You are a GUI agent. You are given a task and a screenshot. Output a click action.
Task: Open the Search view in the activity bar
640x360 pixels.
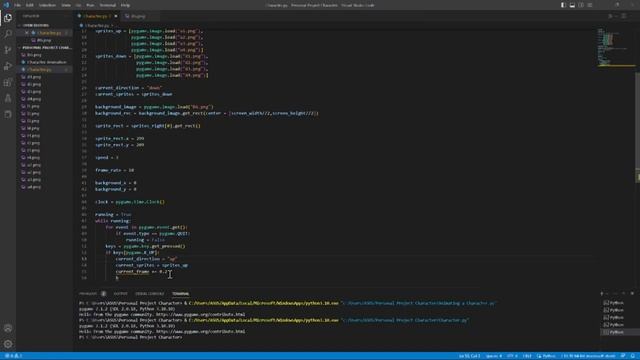[x=8, y=34]
